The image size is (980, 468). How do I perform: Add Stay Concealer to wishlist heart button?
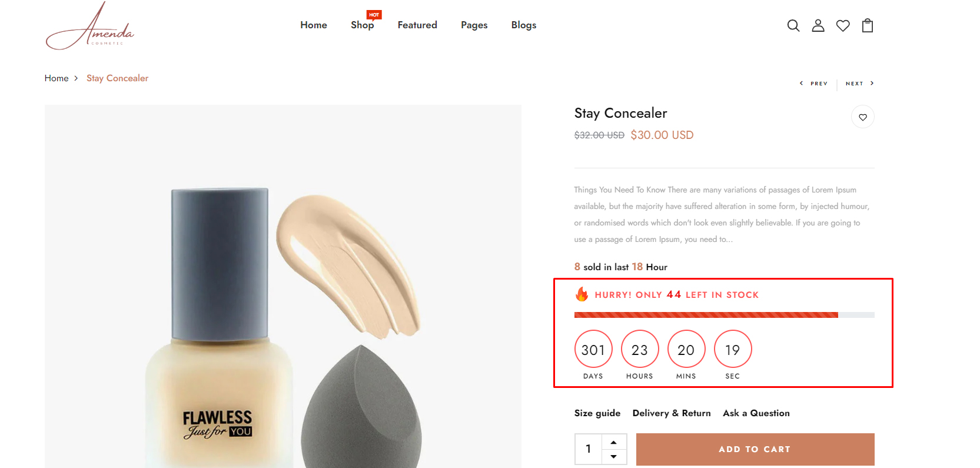pos(863,117)
